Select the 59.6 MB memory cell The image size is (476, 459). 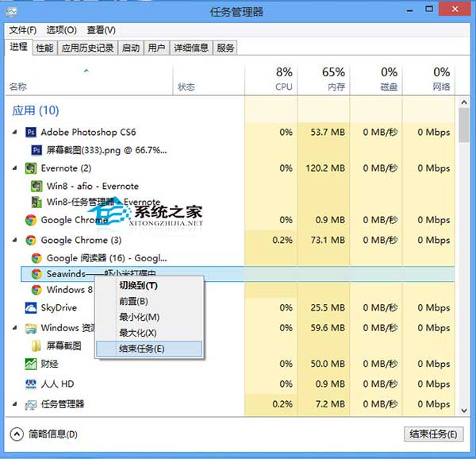click(328, 328)
